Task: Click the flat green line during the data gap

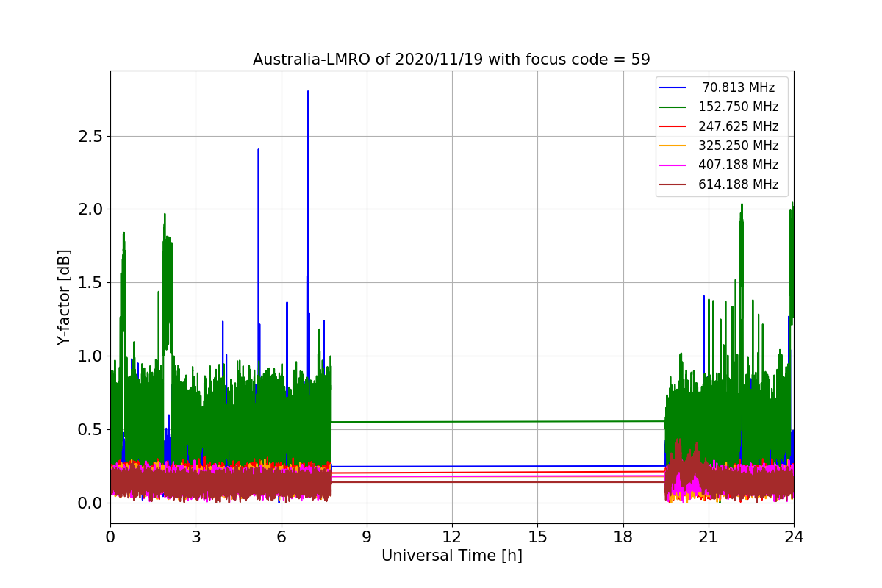Action: [x=498, y=421]
